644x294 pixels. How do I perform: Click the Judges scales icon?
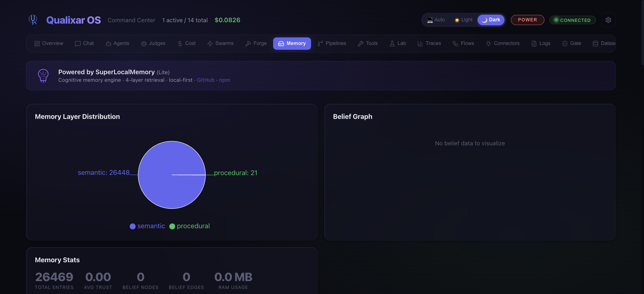point(144,44)
